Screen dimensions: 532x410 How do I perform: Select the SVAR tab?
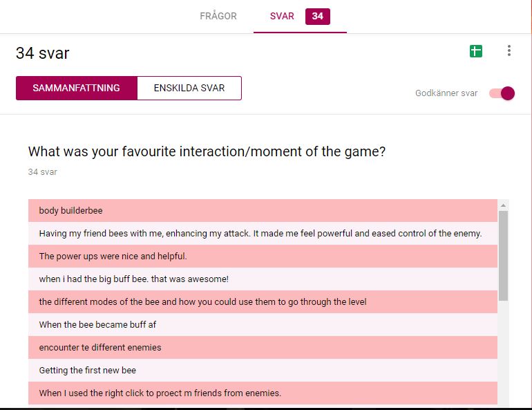(x=283, y=17)
